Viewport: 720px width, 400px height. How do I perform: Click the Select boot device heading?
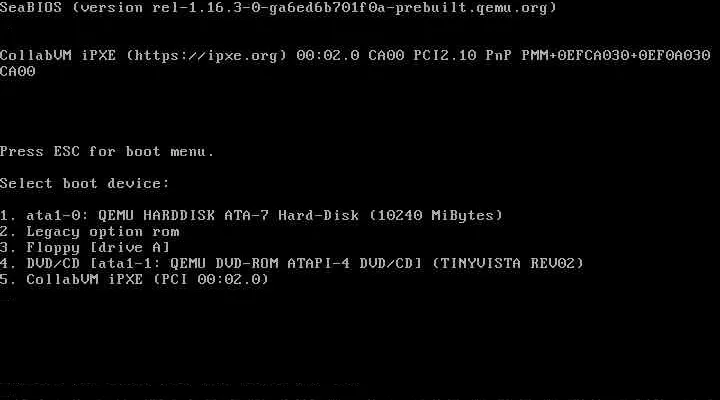(84, 184)
